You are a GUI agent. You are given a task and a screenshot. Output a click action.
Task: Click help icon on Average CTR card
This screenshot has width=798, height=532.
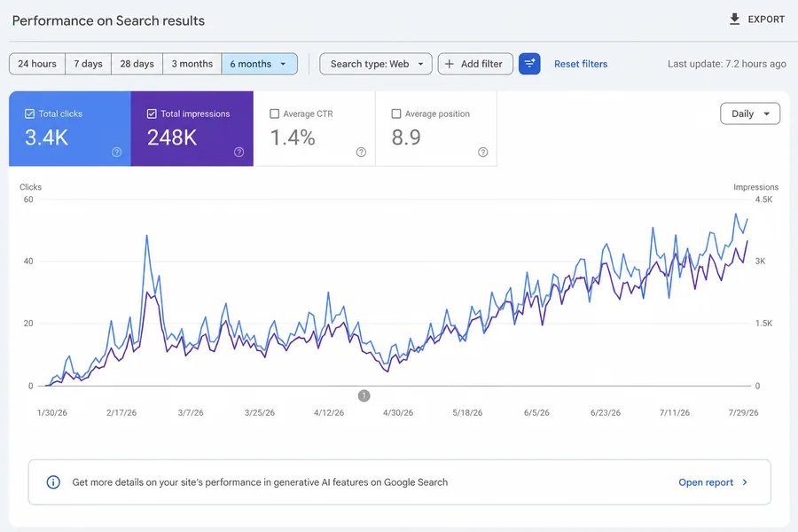click(x=361, y=153)
